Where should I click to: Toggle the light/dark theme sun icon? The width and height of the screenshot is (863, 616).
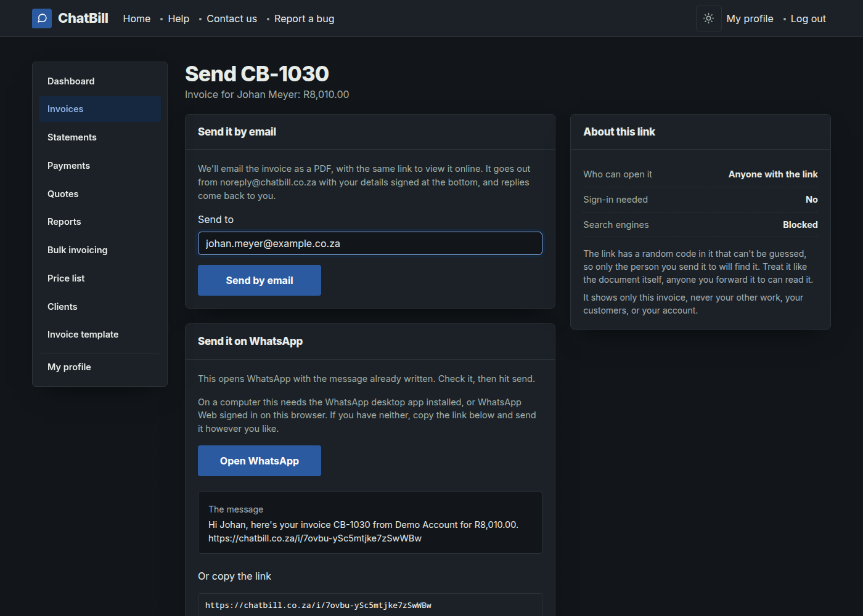click(709, 18)
